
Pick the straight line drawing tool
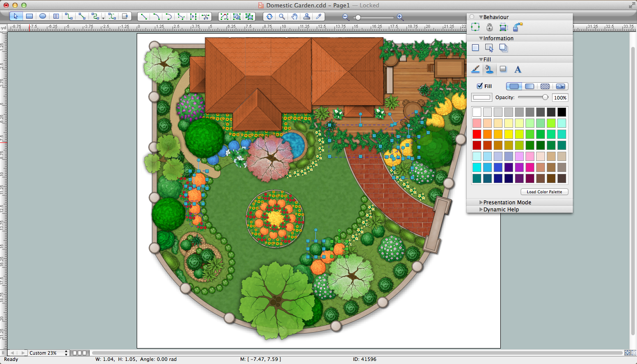[144, 16]
